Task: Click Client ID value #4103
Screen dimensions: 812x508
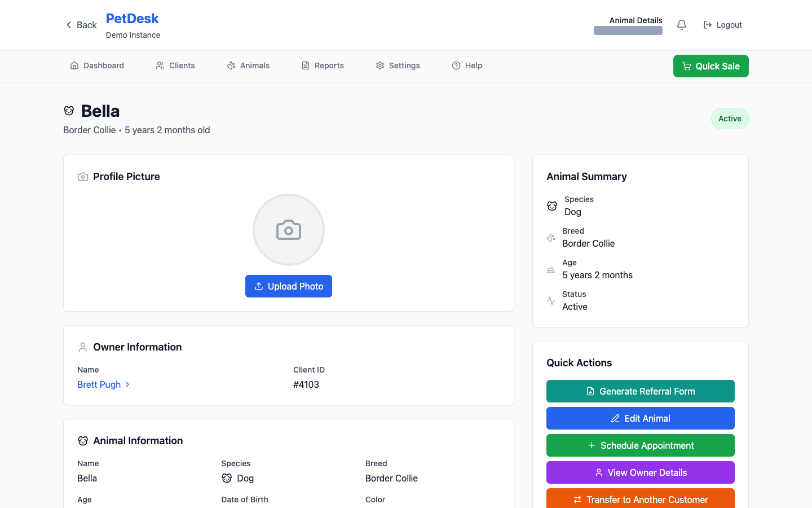Action: coord(306,384)
